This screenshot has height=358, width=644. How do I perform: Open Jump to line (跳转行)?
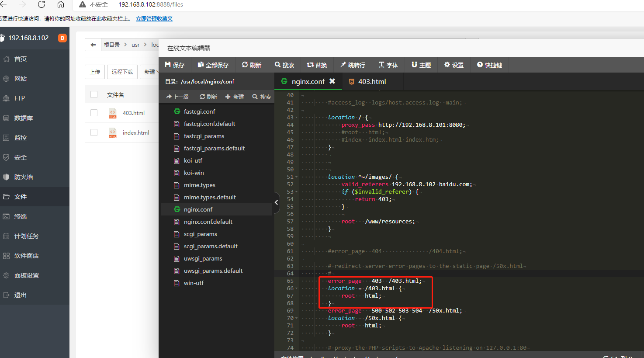(353, 65)
